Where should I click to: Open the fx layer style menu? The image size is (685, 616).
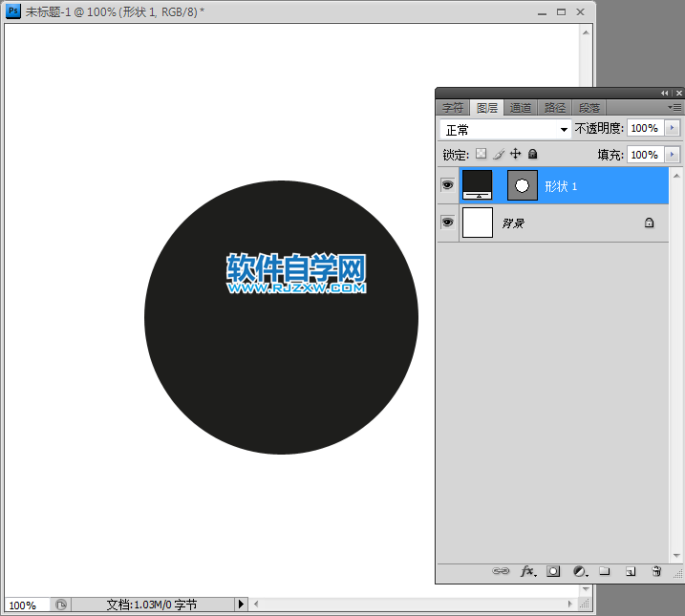527,571
